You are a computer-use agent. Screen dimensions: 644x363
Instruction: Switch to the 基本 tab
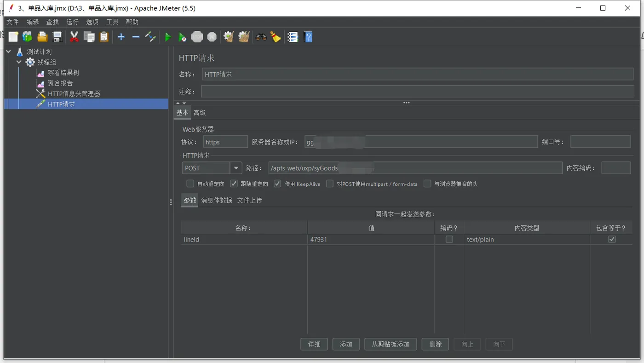pyautogui.click(x=183, y=113)
